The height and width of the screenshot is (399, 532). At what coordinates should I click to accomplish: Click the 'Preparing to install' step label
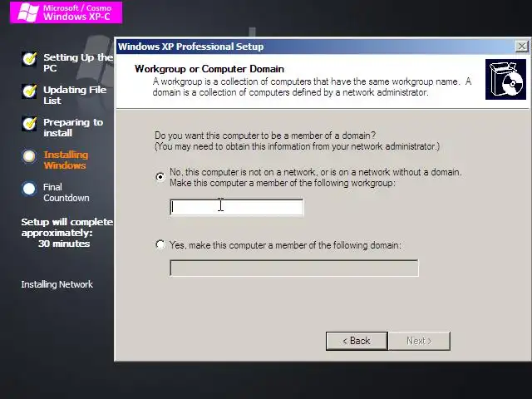[73, 127]
